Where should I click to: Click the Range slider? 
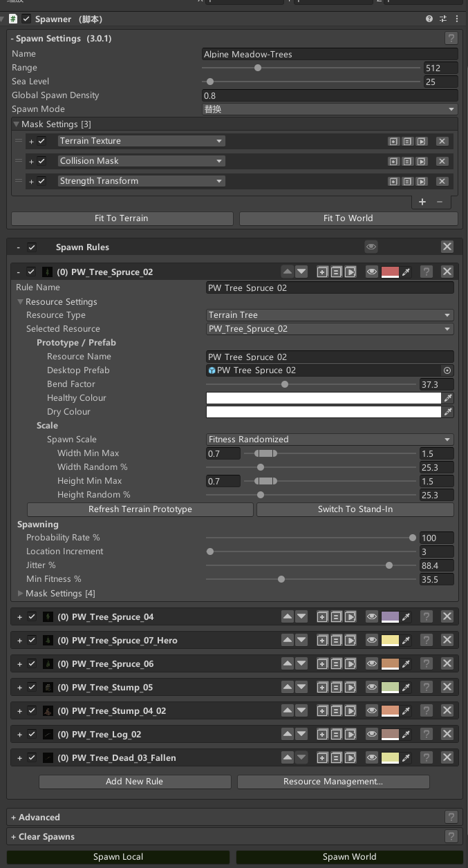[x=312, y=68]
